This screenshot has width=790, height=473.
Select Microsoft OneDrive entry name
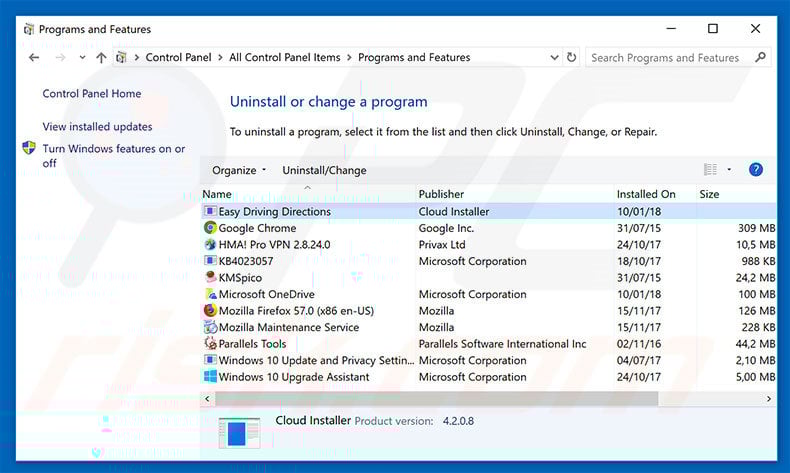pos(267,294)
